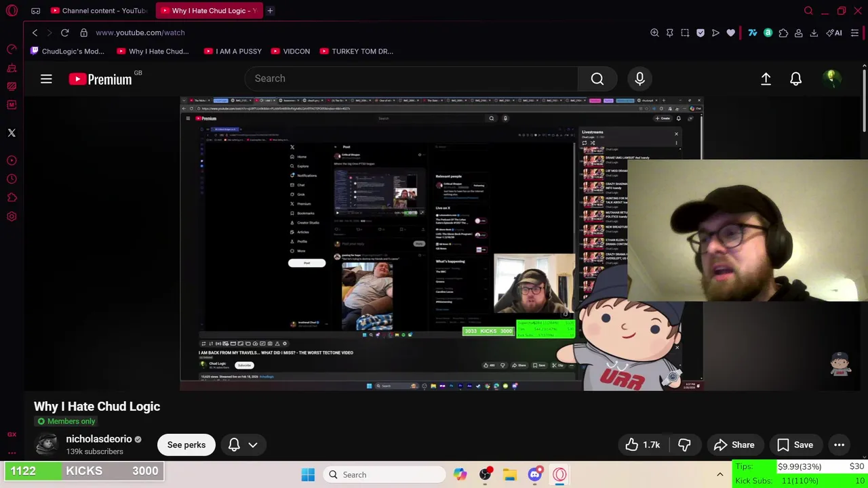The height and width of the screenshot is (488, 868).
Task: Click the video player area
Action: point(441,244)
